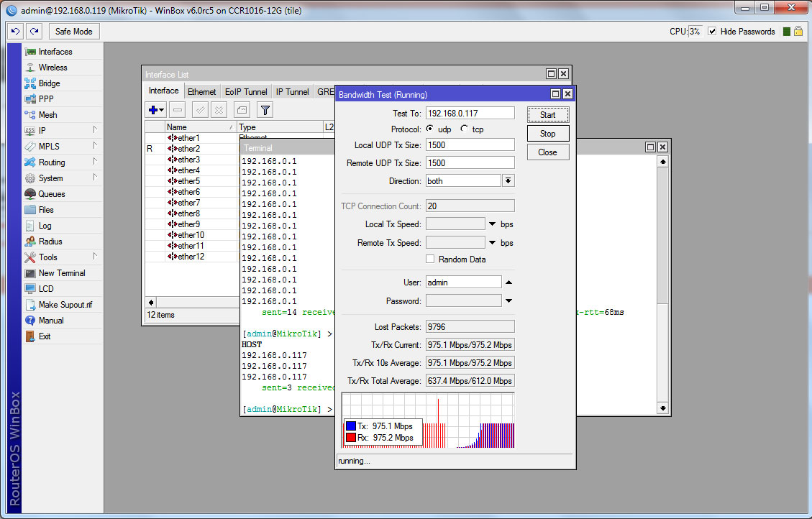
Task: Open the Log sidebar entry
Action: (45, 226)
